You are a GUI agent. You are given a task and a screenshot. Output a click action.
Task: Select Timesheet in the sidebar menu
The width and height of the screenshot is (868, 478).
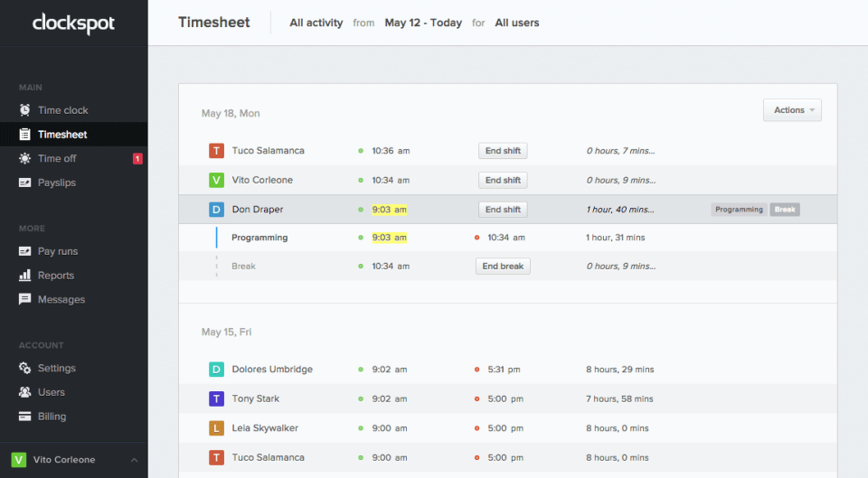tap(62, 135)
